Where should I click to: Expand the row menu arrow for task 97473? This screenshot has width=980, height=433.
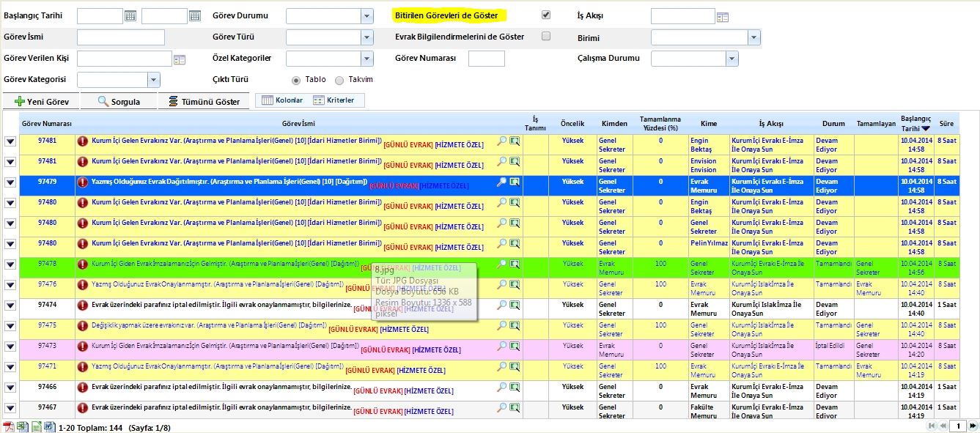[10, 347]
